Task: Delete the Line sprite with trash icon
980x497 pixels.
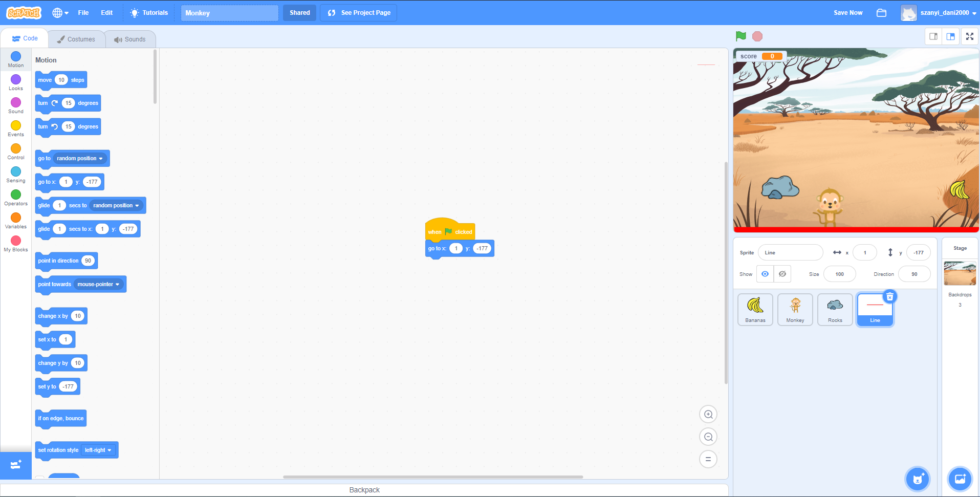Action: (890, 297)
